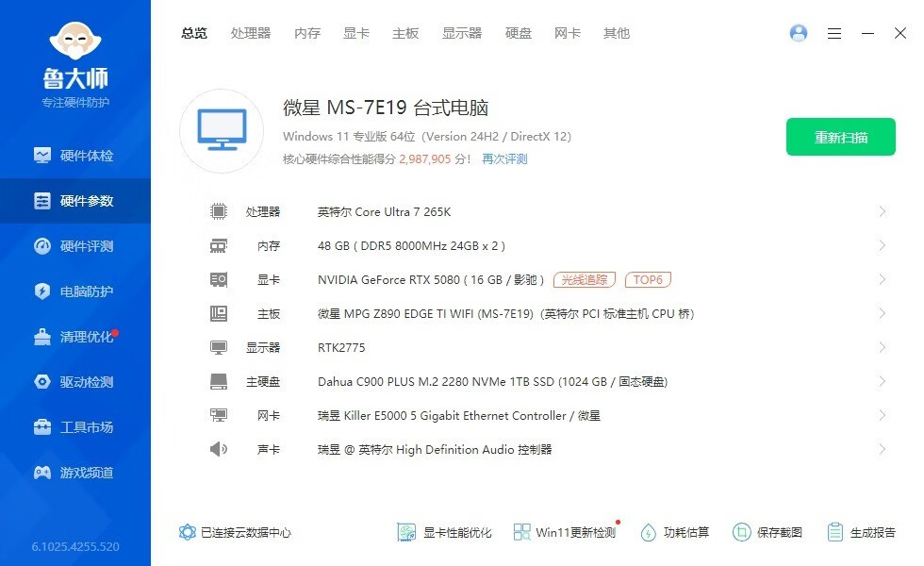Click High Definition Audio 控制器 text
Viewport: 924px width, 566px height.
coord(435,449)
